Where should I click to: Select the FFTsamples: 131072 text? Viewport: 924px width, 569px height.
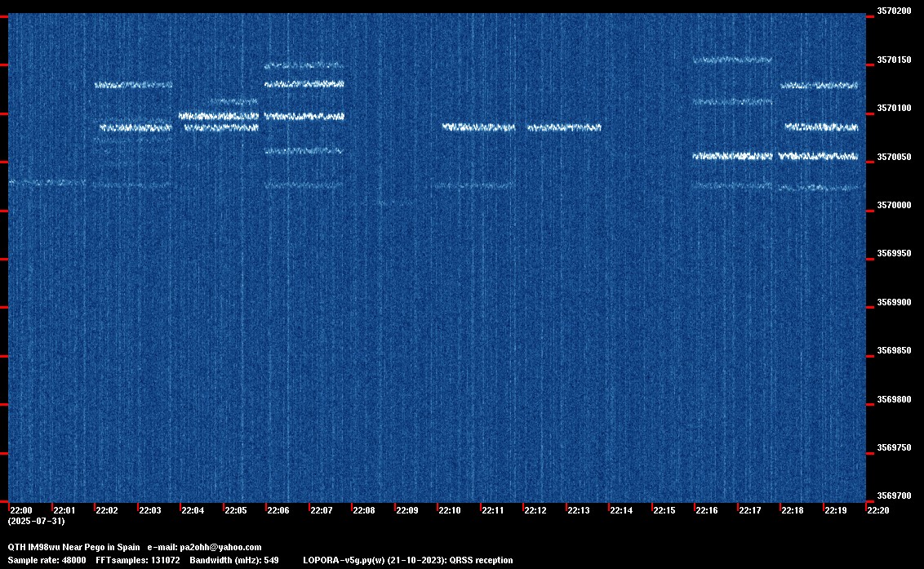click(138, 560)
